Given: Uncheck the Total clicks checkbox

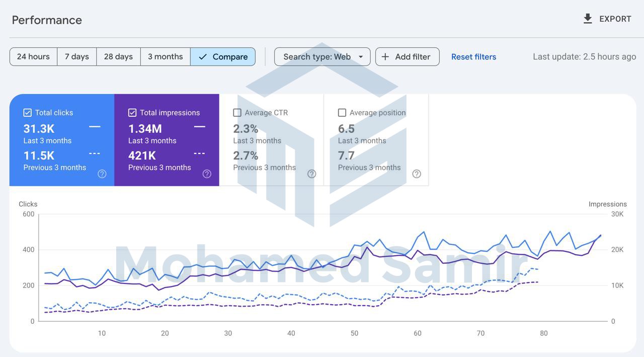Looking at the screenshot, I should 28,113.
